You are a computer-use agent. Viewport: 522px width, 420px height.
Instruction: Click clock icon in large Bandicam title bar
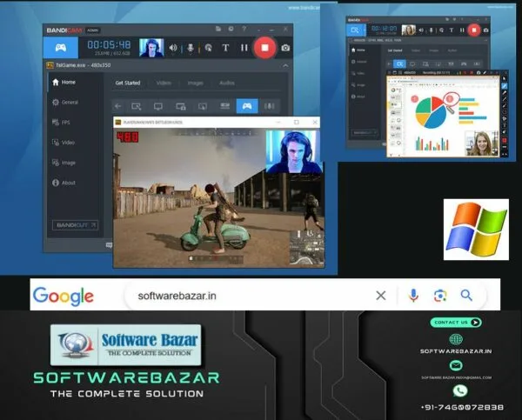click(x=231, y=29)
